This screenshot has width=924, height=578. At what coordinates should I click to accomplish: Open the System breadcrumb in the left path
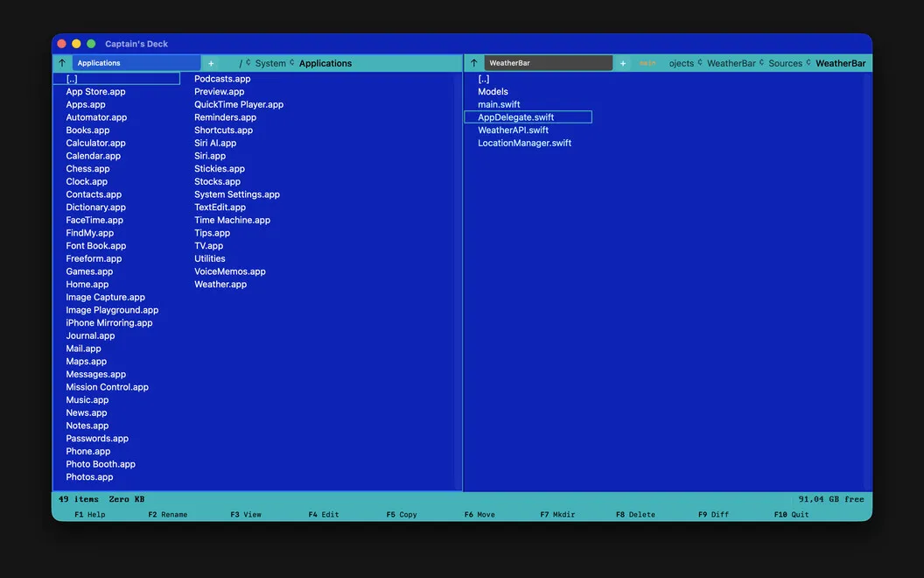[x=270, y=63]
